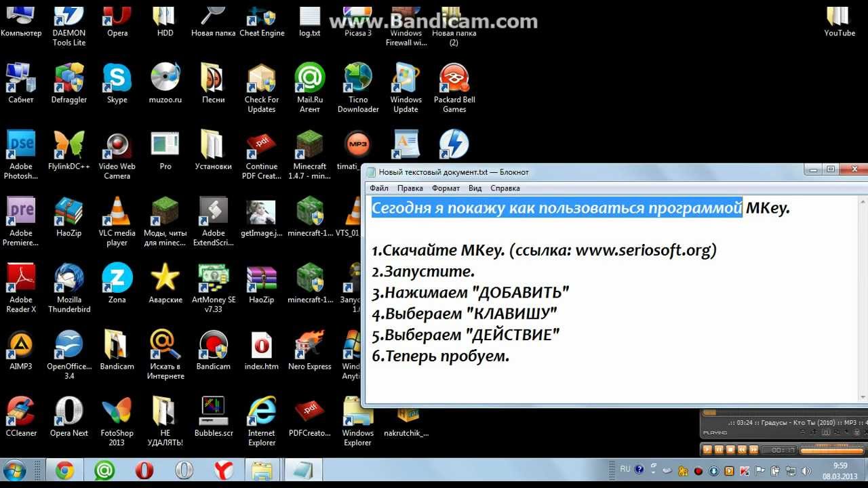
Task: Open the volume control in the system tray
Action: point(806,471)
